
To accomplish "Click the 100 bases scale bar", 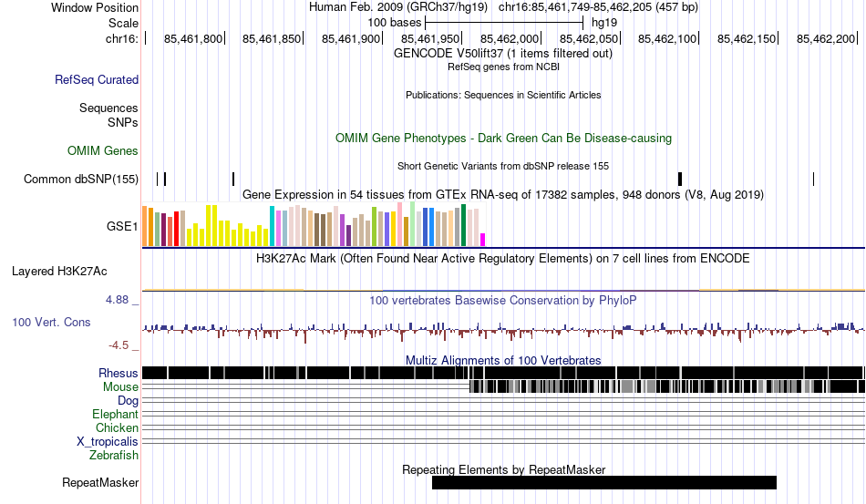I will (504, 23).
